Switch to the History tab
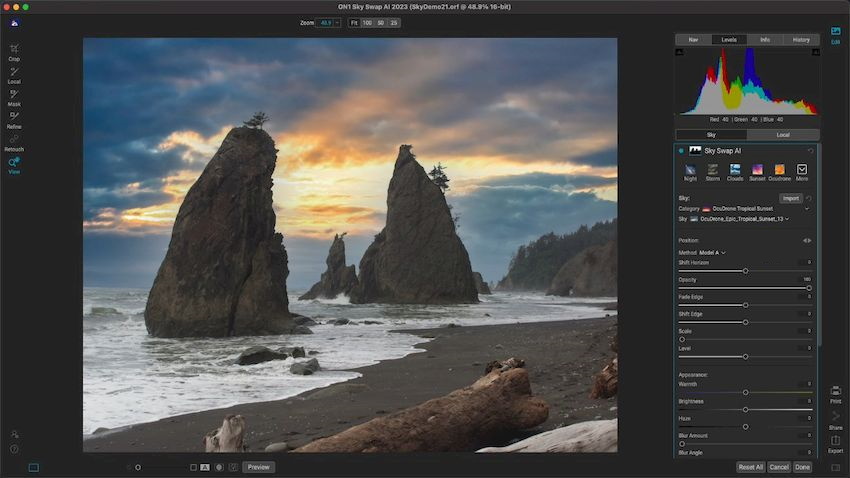The width and height of the screenshot is (850, 478). point(801,40)
